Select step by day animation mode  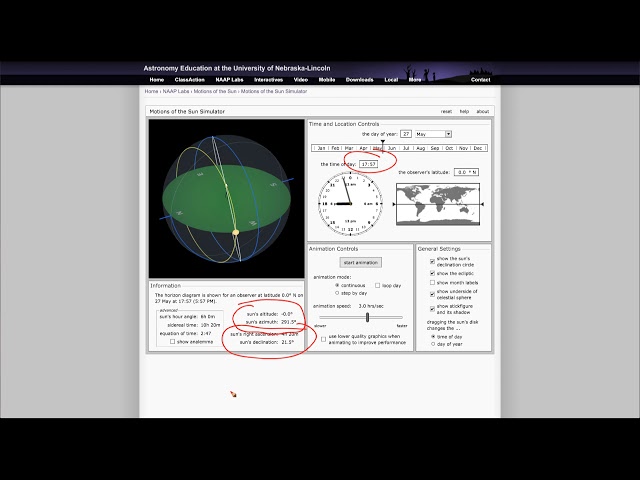point(337,293)
